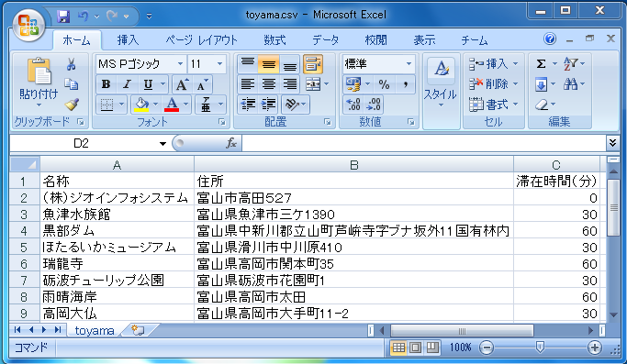
Task: Switch to the 挿入 ribbon tab
Action: click(x=128, y=40)
